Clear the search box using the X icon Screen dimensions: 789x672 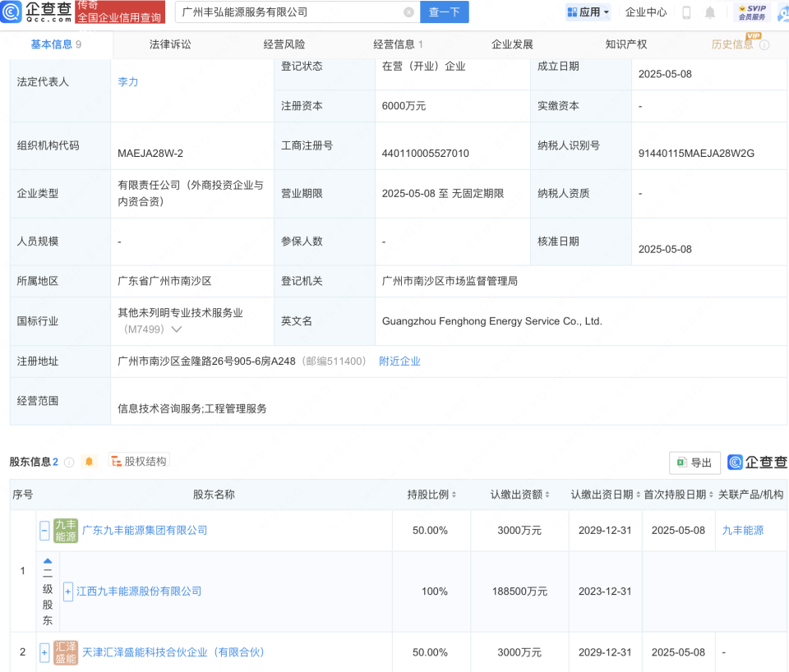coord(409,12)
